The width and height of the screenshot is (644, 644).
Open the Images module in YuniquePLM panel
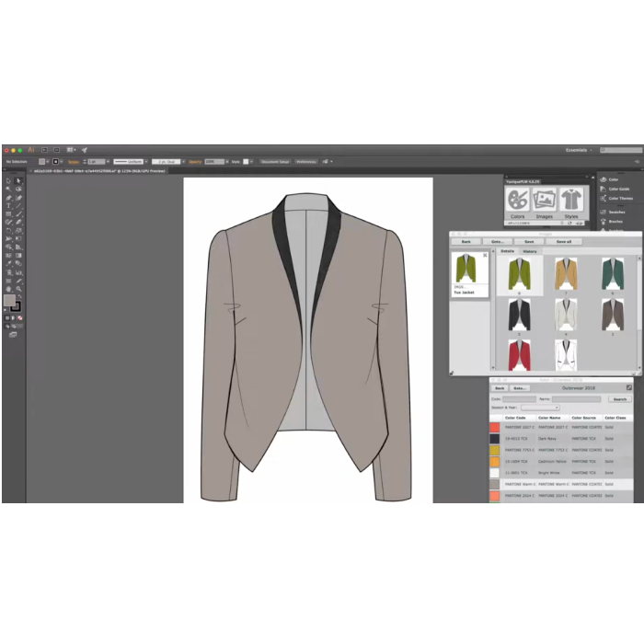[545, 201]
